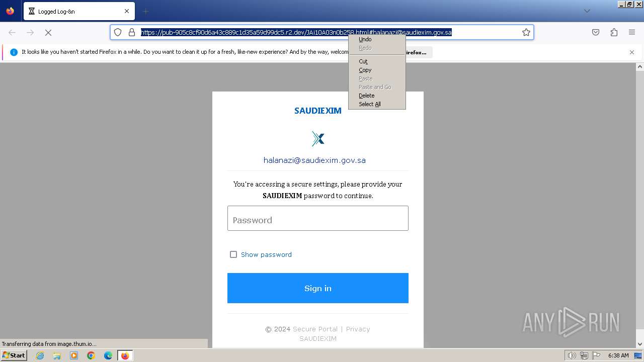
Task: Choose Paste and Go in context menu
Action: pyautogui.click(x=377, y=87)
